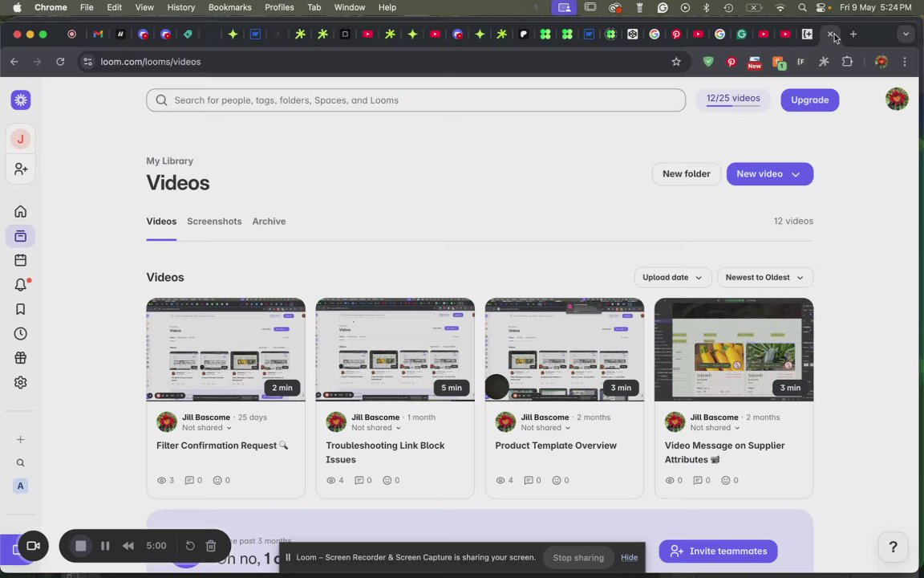
Task: Click the invite people sidebar icon
Action: 21,169
